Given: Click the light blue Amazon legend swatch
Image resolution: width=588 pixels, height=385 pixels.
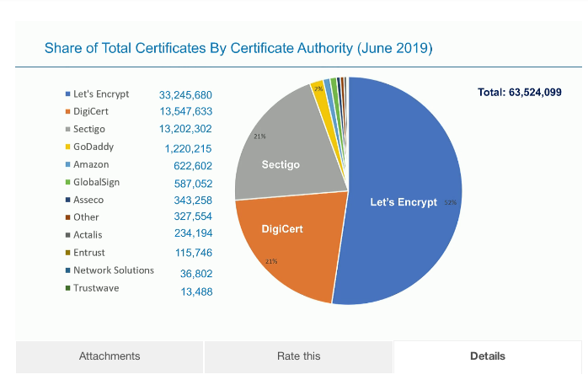Looking at the screenshot, I should click(x=68, y=164).
